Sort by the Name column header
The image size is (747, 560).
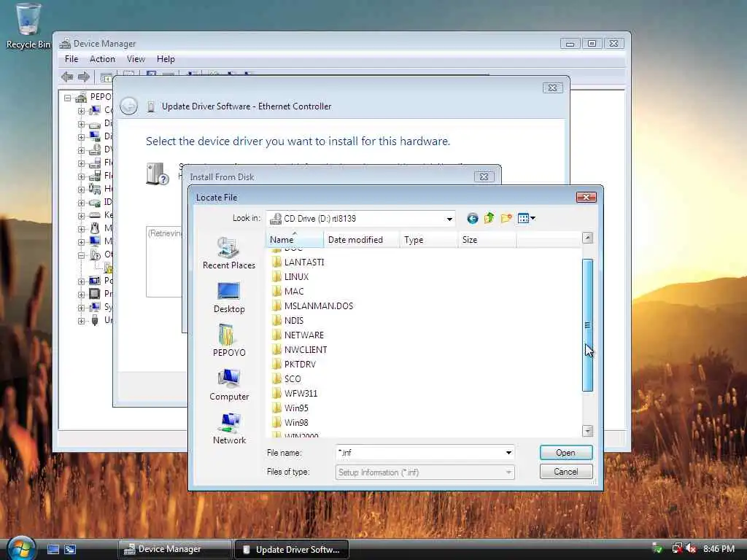pyautogui.click(x=295, y=239)
